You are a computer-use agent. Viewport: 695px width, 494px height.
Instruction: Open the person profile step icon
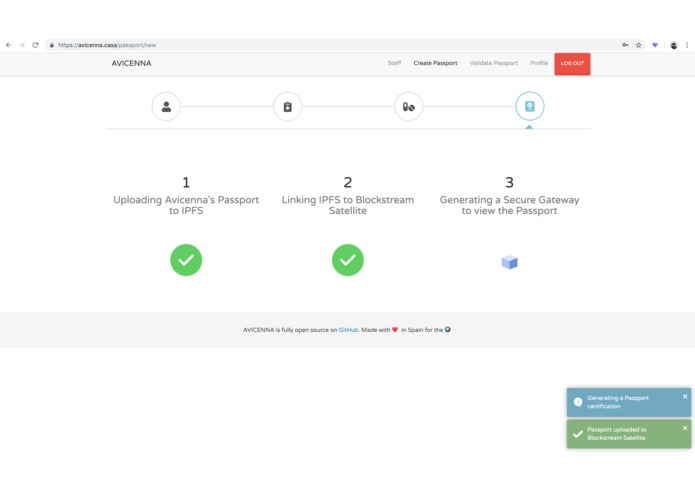(166, 106)
